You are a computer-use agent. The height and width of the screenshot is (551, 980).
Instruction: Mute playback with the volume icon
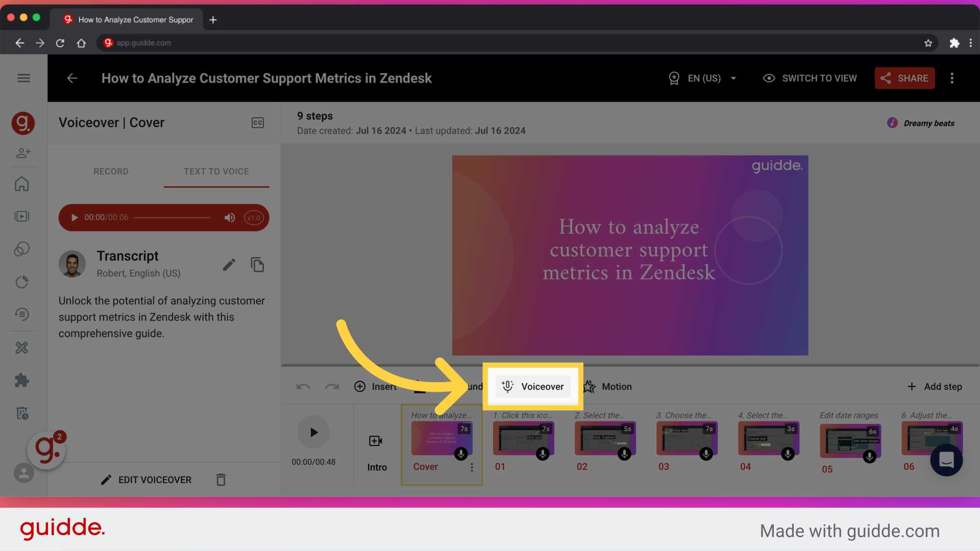pyautogui.click(x=230, y=217)
